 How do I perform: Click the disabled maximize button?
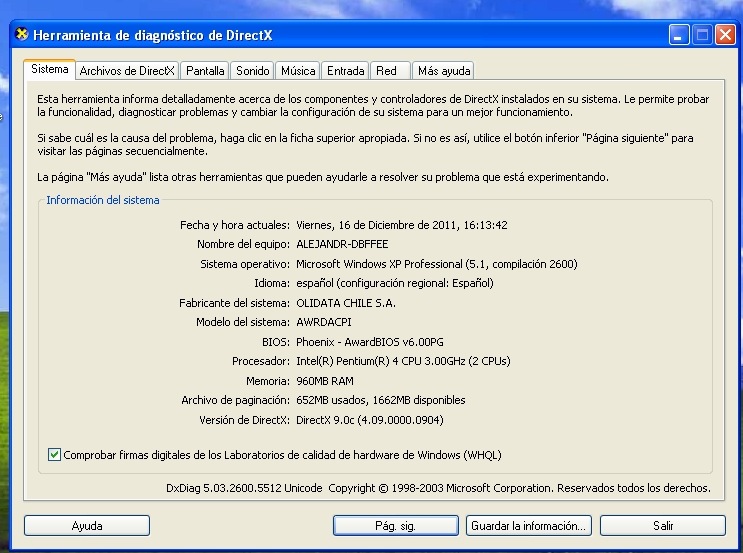click(702, 35)
